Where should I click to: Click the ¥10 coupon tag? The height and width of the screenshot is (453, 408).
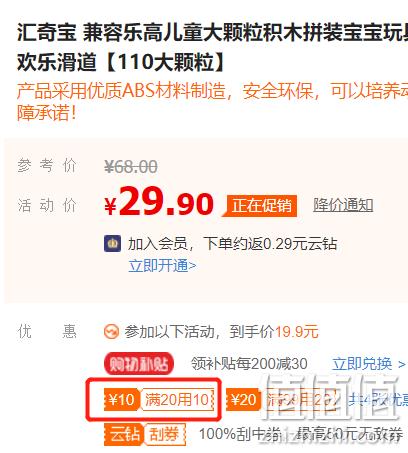coord(121,399)
